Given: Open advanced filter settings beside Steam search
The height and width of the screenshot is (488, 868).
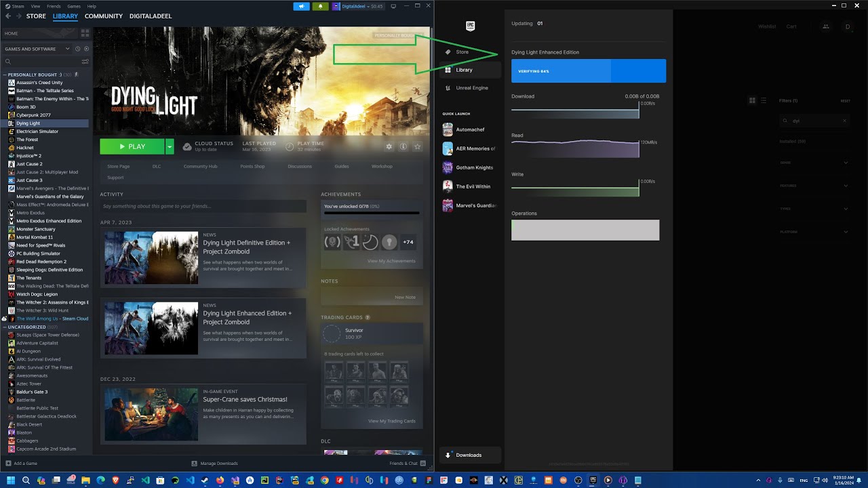Looking at the screenshot, I should pos(85,61).
